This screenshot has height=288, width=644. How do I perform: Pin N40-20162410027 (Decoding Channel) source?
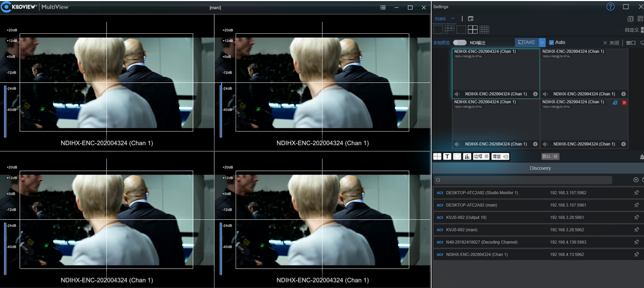636,242
